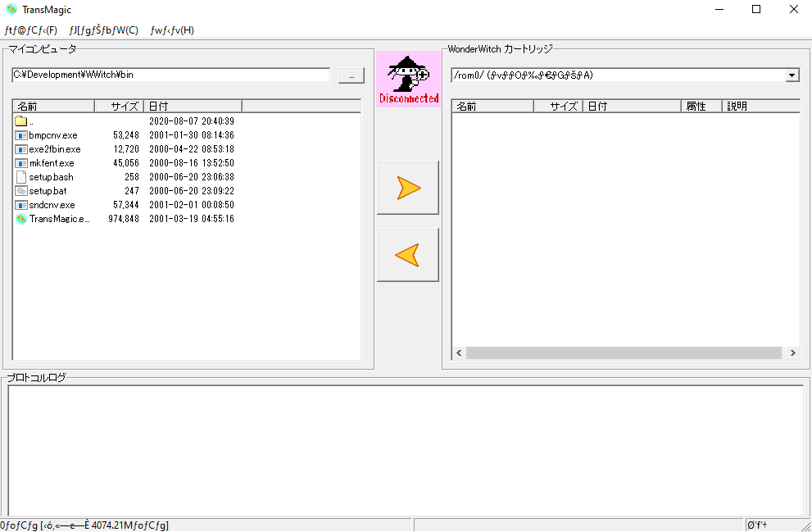This screenshot has width=812, height=532.
Task: Sort local files by サイズ column header
Action: [120, 107]
